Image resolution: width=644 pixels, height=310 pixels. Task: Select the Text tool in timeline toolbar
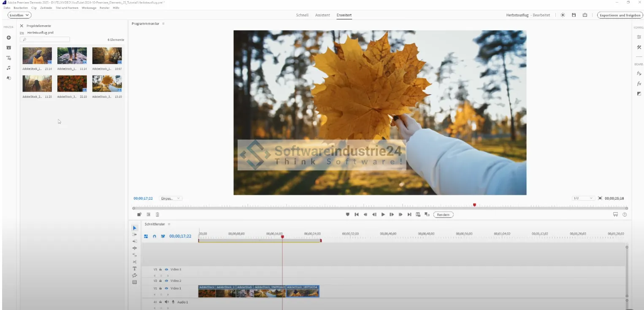(x=135, y=269)
